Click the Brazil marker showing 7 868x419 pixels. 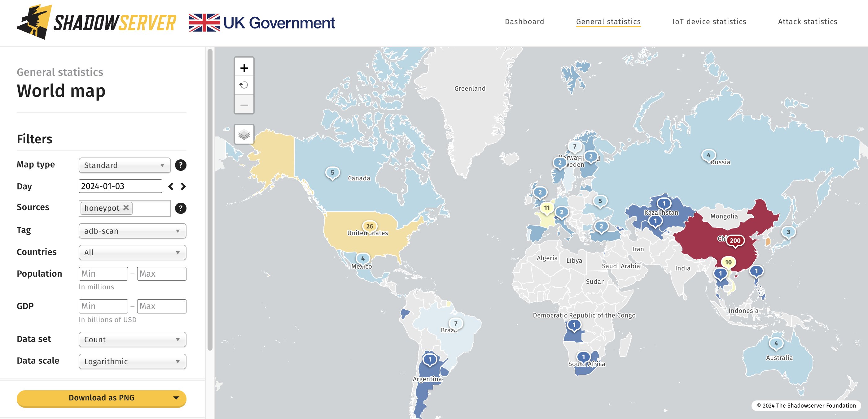(x=456, y=324)
